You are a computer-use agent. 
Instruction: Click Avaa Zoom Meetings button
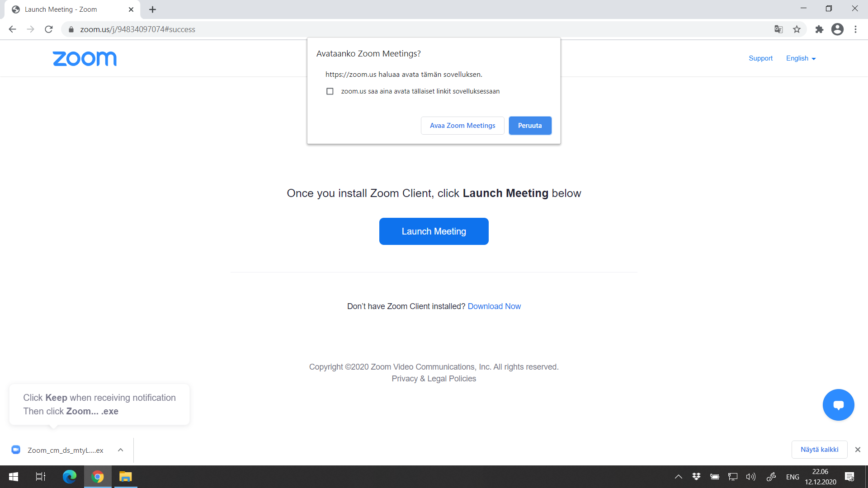462,125
